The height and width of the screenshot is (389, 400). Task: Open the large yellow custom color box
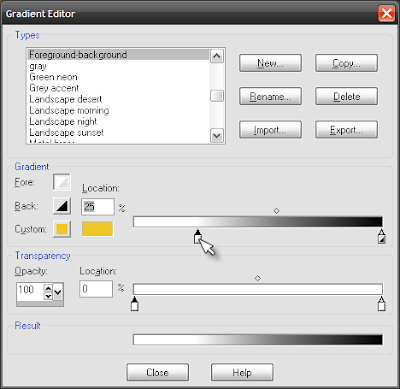point(98,229)
